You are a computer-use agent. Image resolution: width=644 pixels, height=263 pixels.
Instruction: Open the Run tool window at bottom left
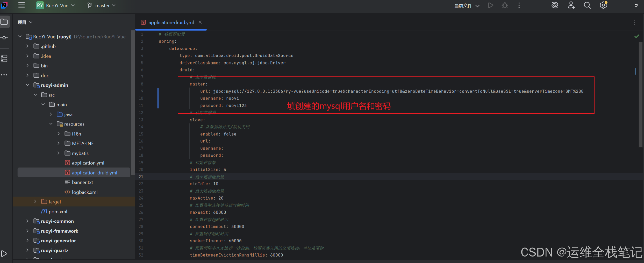point(4,253)
